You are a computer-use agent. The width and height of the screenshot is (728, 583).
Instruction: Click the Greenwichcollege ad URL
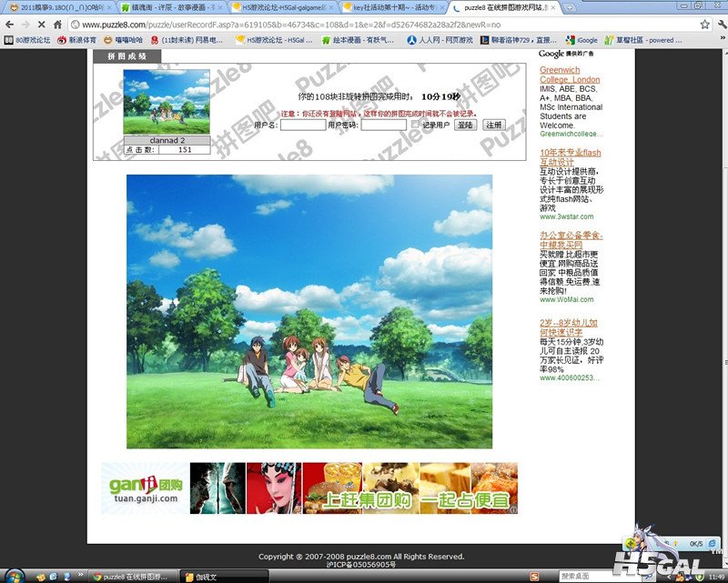[571, 134]
